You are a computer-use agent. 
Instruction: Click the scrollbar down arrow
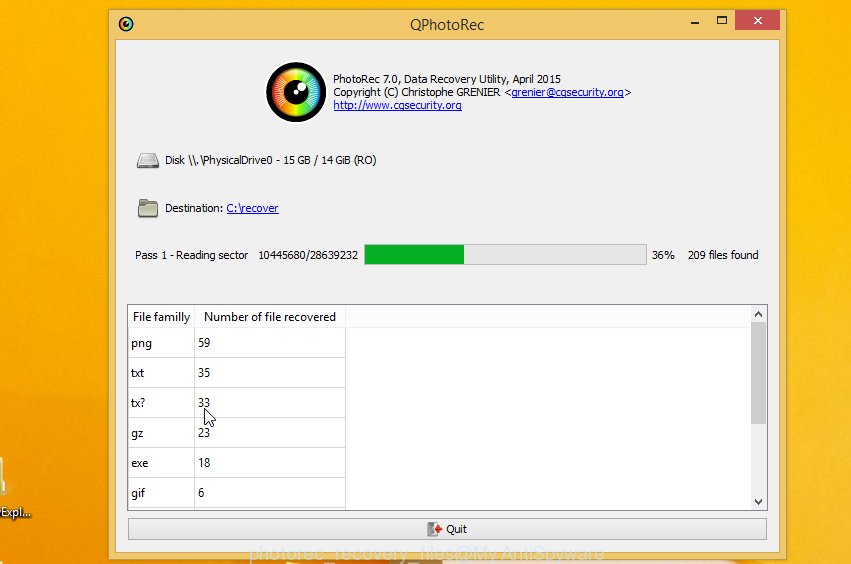758,502
